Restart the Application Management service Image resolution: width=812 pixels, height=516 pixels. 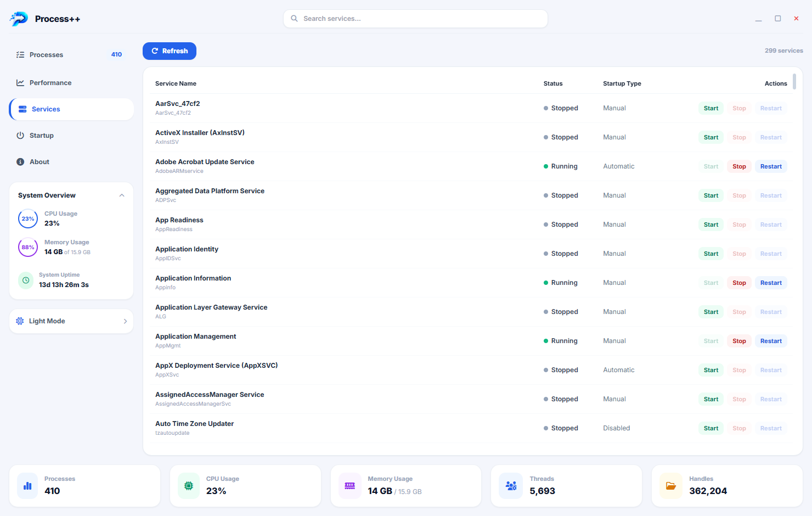(771, 341)
